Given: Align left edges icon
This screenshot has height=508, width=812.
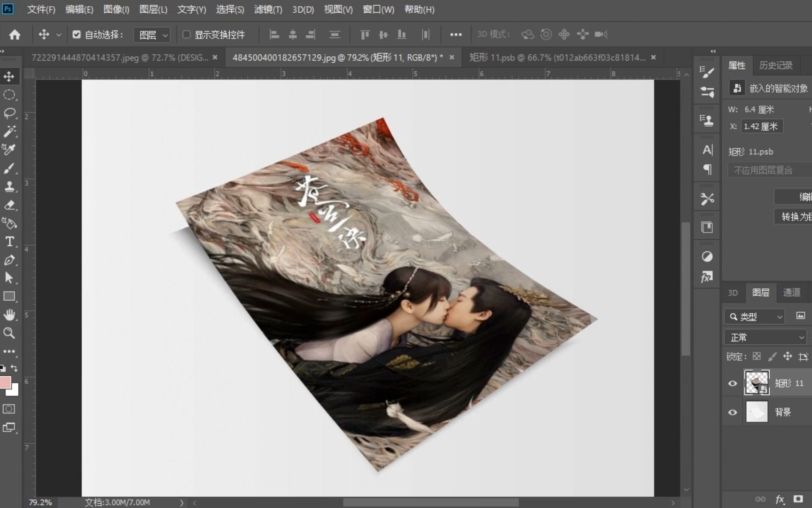Looking at the screenshot, I should (274, 34).
